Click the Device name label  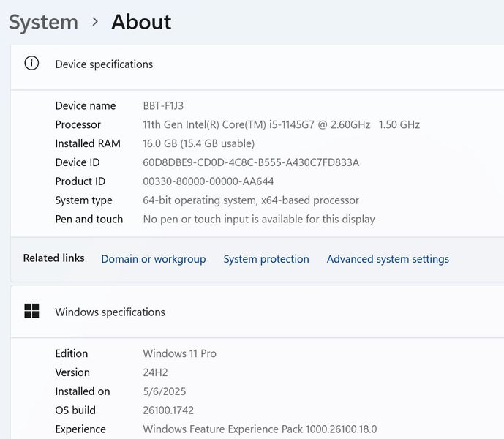86,105
